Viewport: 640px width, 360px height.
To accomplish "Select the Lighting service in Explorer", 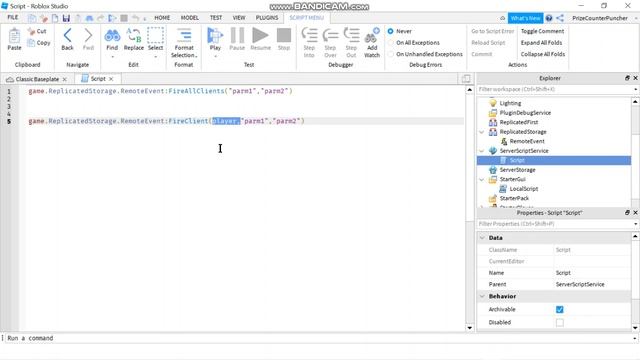I will click(x=510, y=103).
